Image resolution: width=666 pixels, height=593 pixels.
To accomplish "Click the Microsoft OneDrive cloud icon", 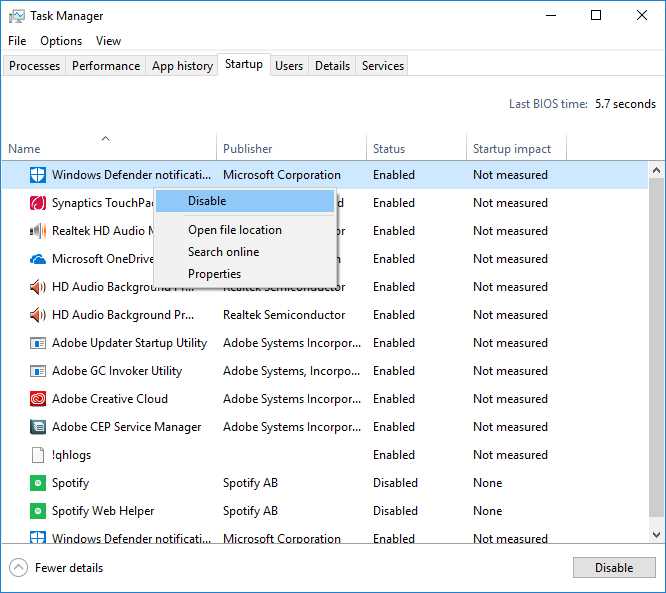I will point(38,259).
